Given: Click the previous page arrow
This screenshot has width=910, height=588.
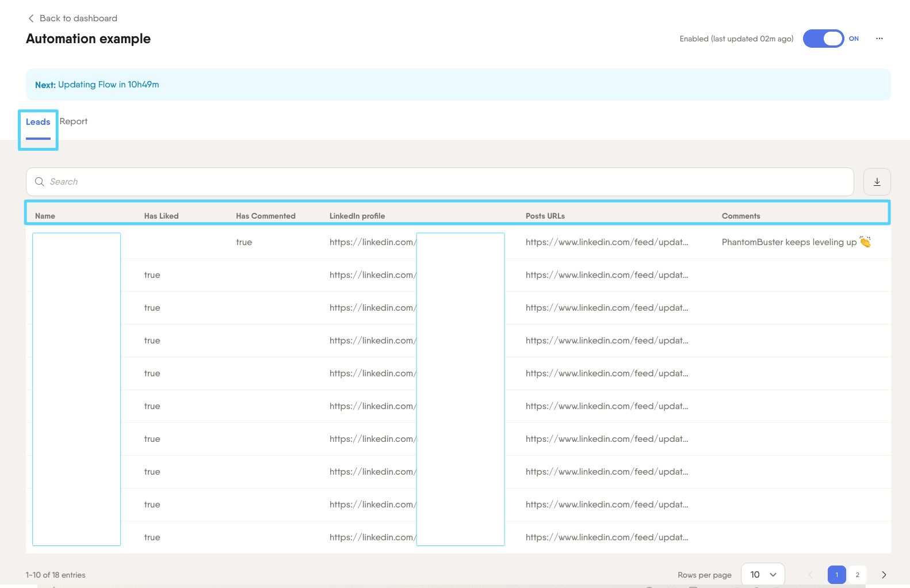Looking at the screenshot, I should tap(810, 575).
